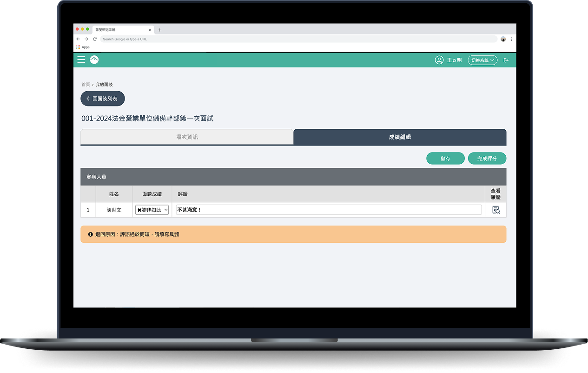Return via 回面談列表 button
The height and width of the screenshot is (373, 588).
point(103,99)
